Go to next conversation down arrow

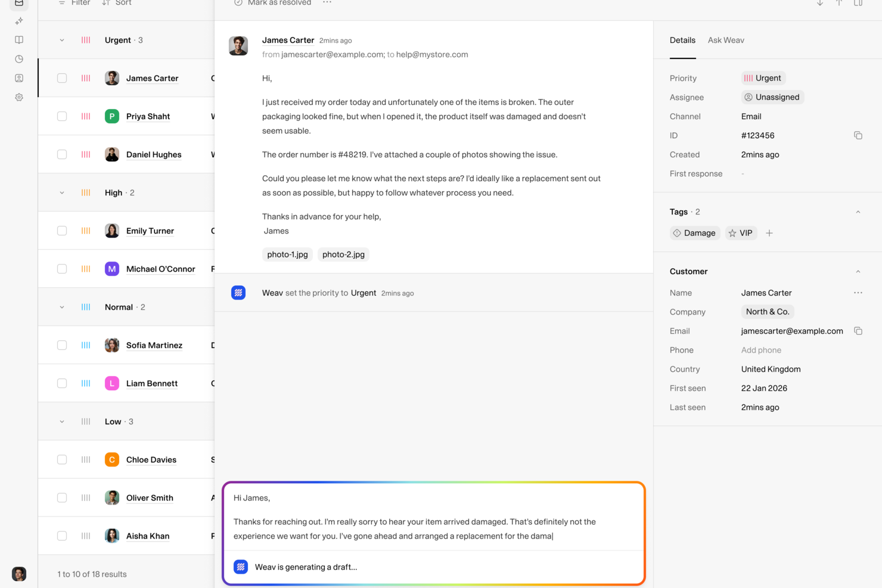pyautogui.click(x=820, y=3)
